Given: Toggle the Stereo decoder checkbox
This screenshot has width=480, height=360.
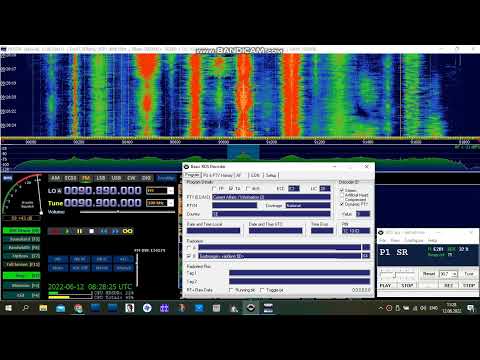Looking at the screenshot, I should [x=342, y=190].
